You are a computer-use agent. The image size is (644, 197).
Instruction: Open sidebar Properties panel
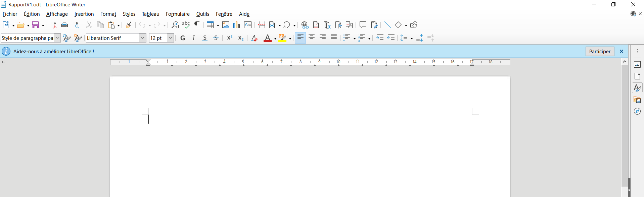click(x=637, y=64)
